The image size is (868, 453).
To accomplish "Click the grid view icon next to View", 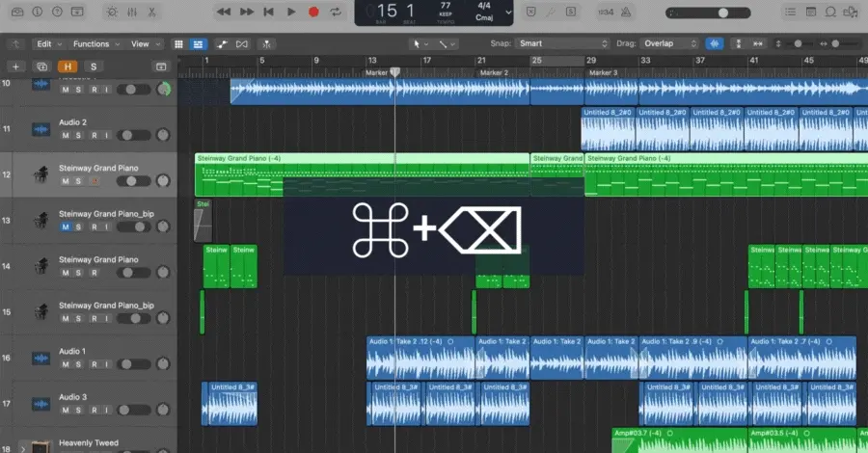I will coord(178,44).
